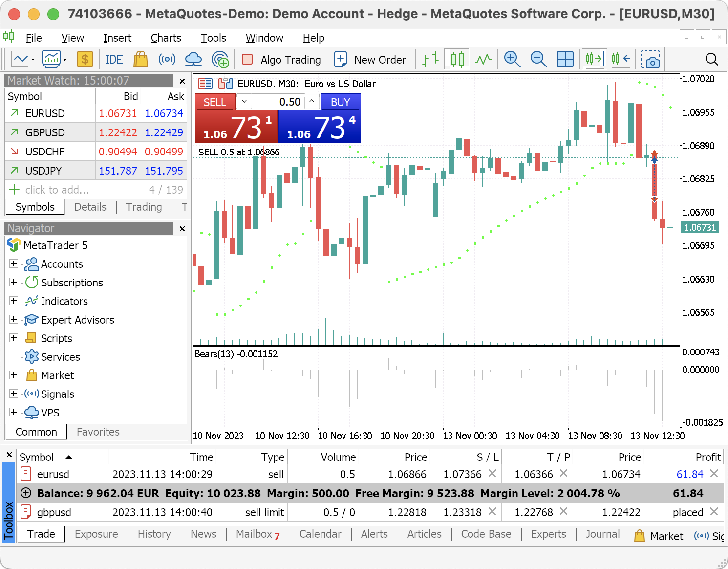Expand the Market tree node
This screenshot has height=569, width=728.
pos(14,375)
